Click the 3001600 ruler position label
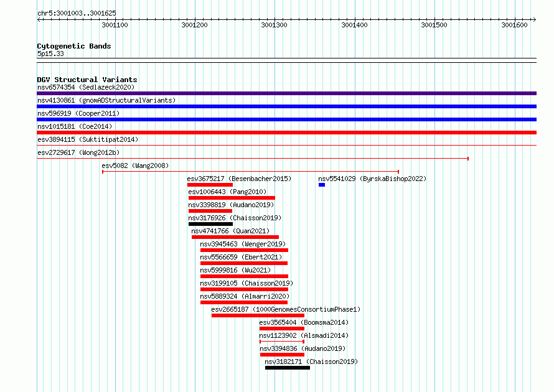This screenshot has width=554, height=392. (514, 25)
